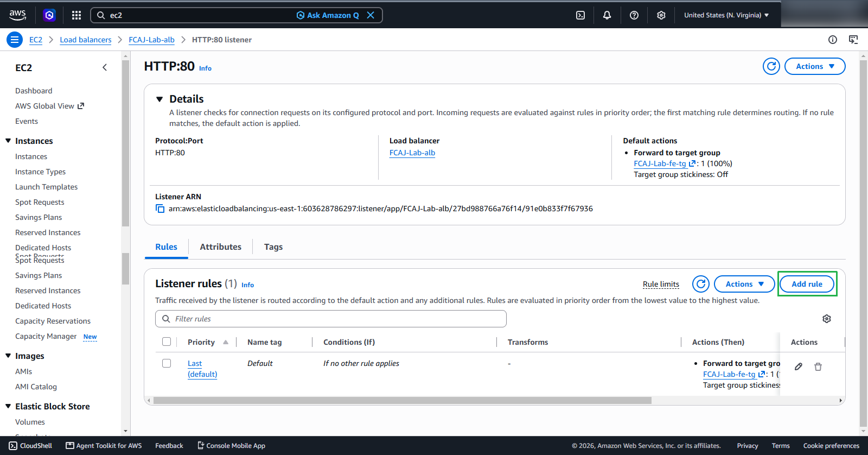Focus the Filter rules search field
The height and width of the screenshot is (455, 868).
(x=331, y=319)
